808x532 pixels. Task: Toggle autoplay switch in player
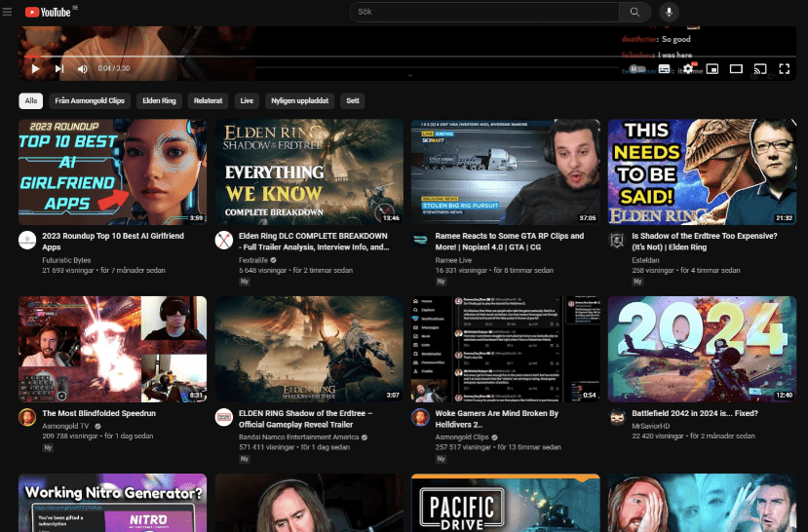point(637,69)
